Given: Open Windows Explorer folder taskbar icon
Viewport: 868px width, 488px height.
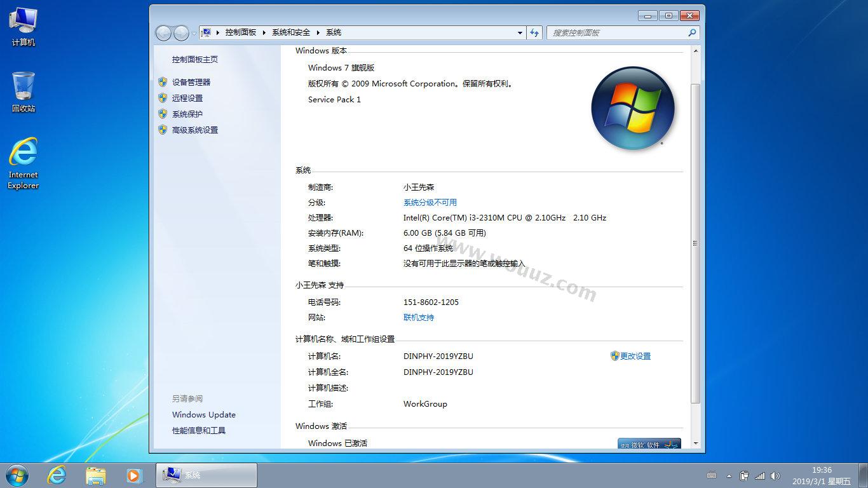Looking at the screenshot, I should click(x=96, y=475).
